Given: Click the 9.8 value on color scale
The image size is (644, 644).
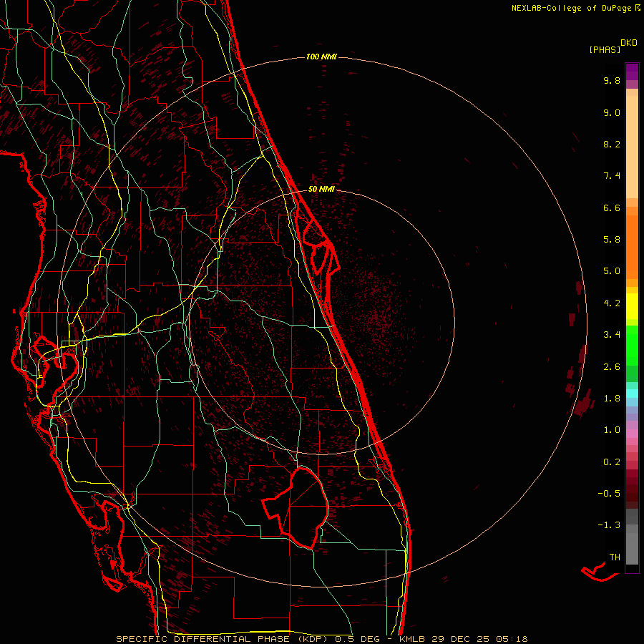Looking at the screenshot, I should (x=612, y=80).
